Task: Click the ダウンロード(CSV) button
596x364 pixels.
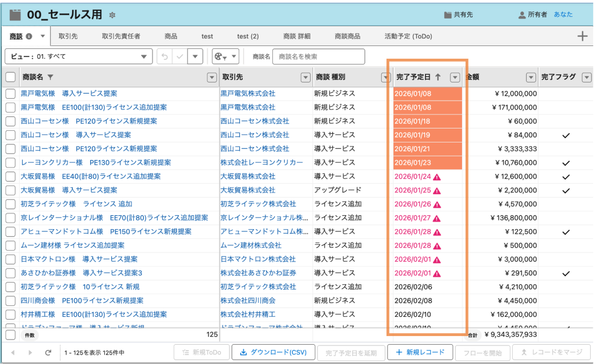Action: (x=274, y=352)
